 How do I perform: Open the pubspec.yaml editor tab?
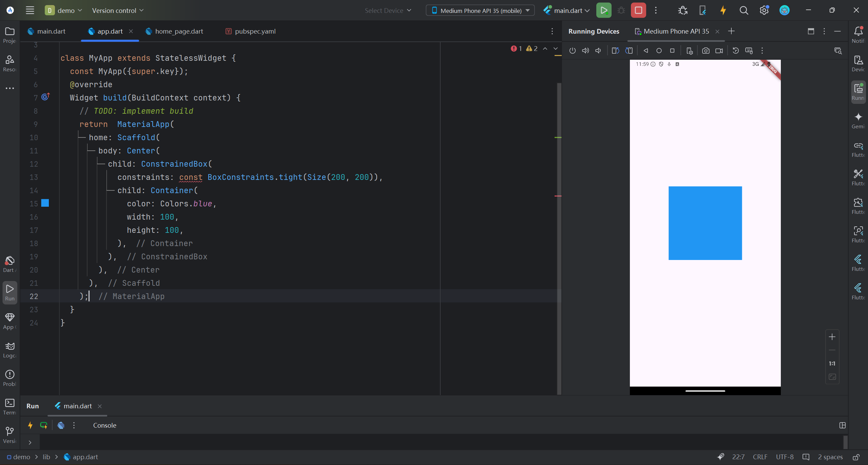255,31
